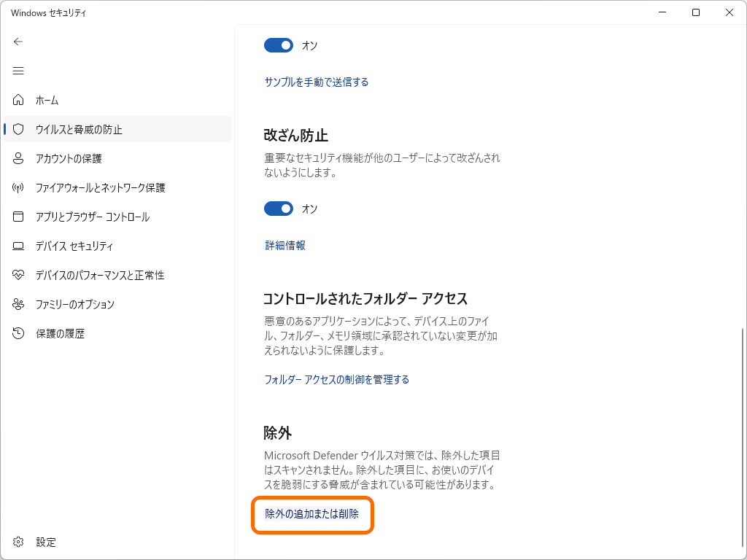This screenshot has width=747, height=560.
Task: Click the Home house icon
Action: coord(18,100)
